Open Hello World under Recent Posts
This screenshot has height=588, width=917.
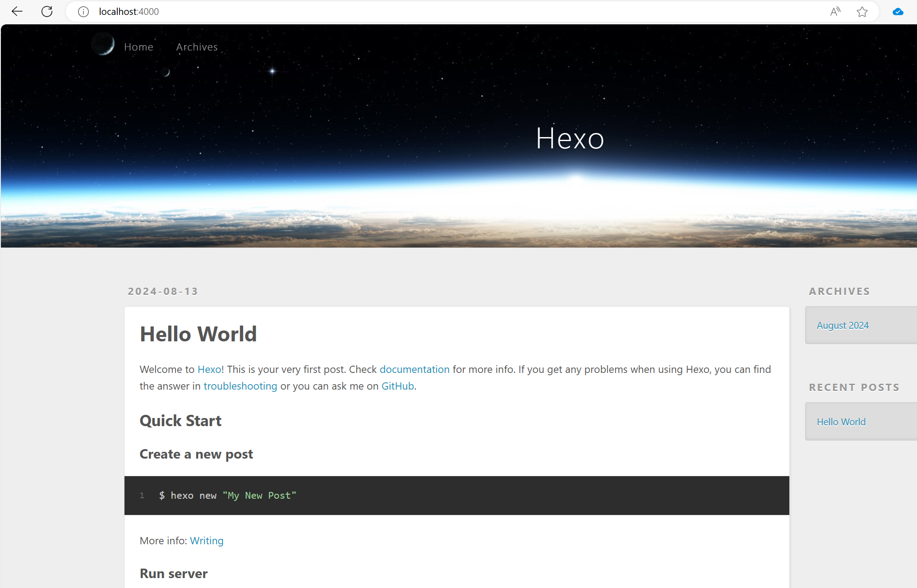point(841,422)
